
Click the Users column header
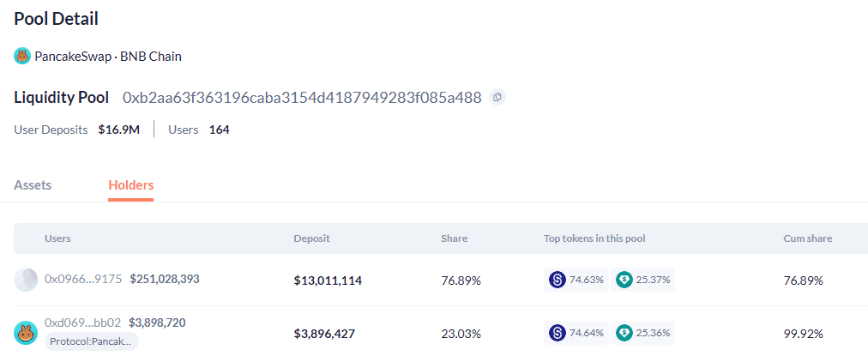point(57,238)
